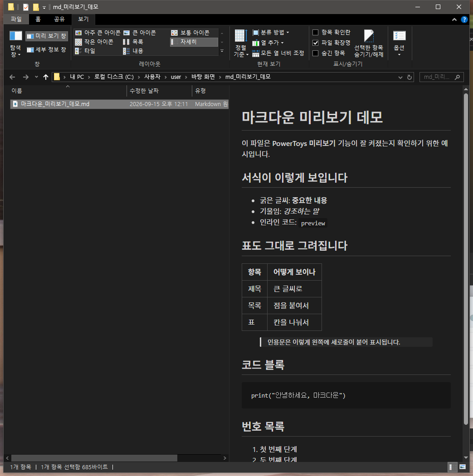Open Add columns (열 추가) dropdown

(x=268, y=43)
